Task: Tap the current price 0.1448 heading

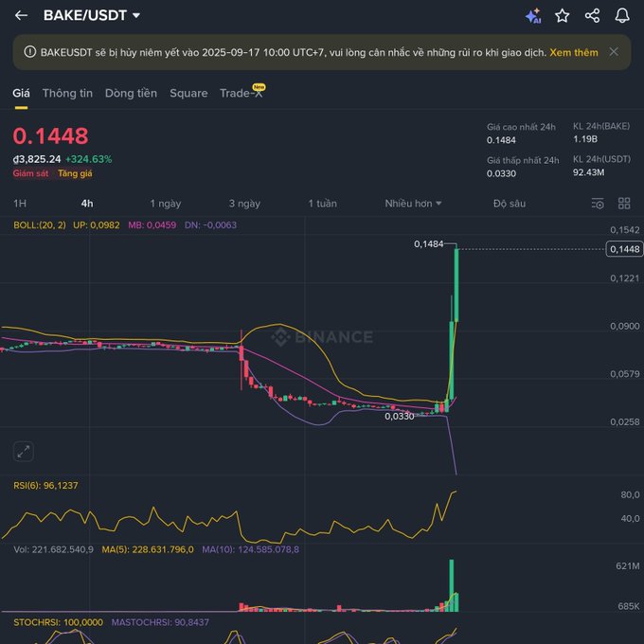Action: coord(50,136)
